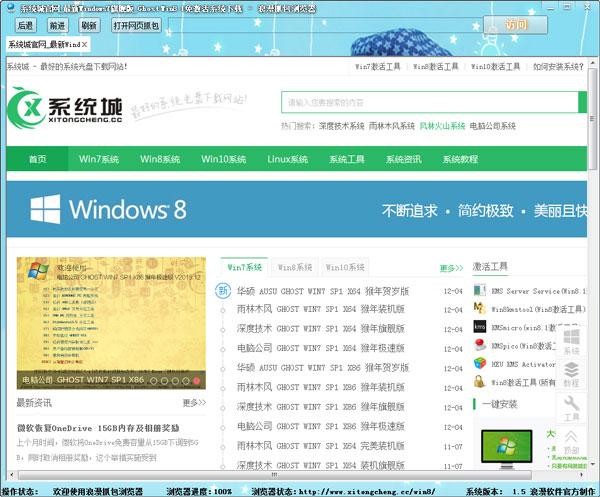This screenshot has width=600, height=497.
Task: Click the vertical scrollbar thumb
Action: click(593, 119)
